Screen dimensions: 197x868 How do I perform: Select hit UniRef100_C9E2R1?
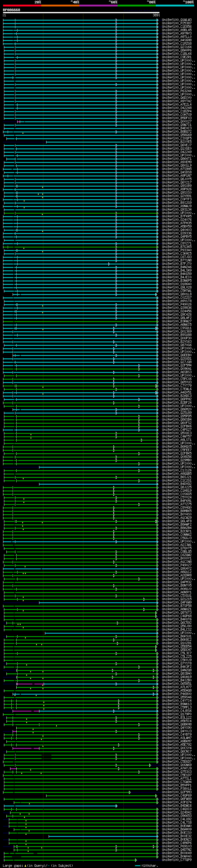177,57
